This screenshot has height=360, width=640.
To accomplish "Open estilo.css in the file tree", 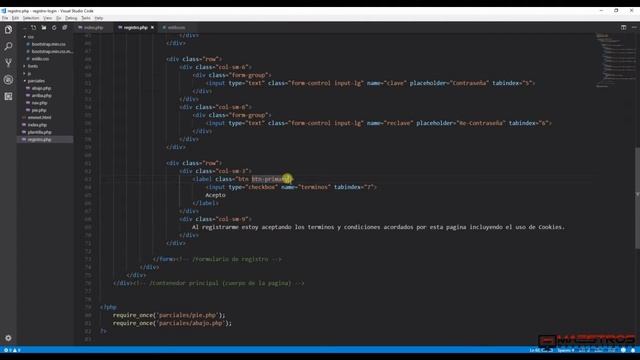I will (x=40, y=59).
